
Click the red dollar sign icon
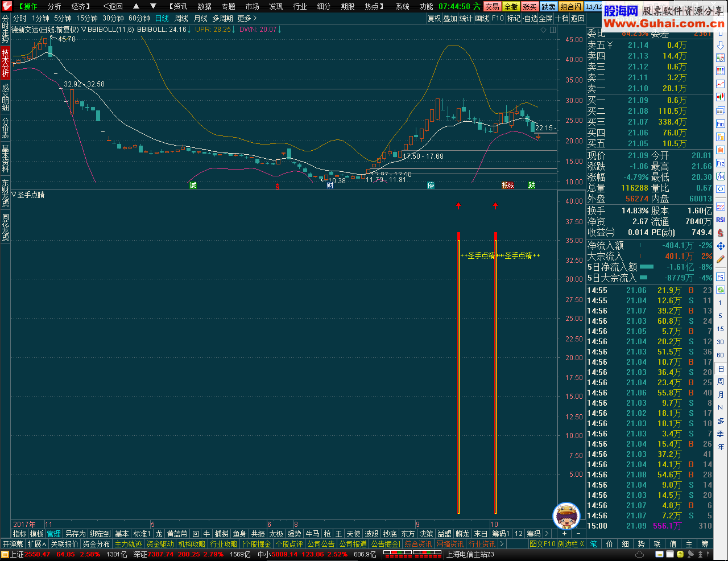tap(721, 233)
